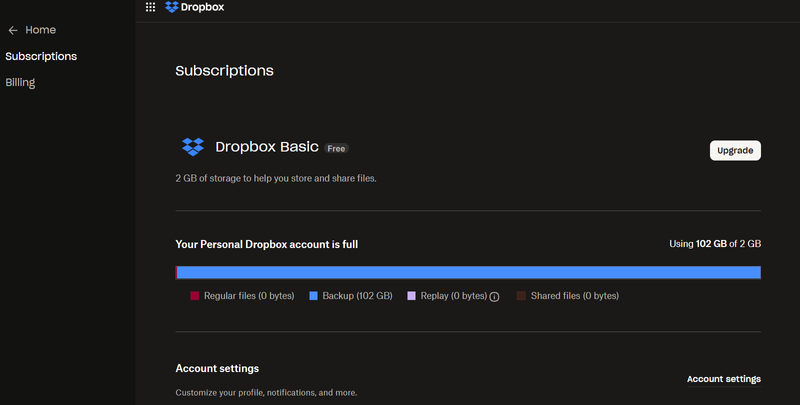Click the Free plan badge
This screenshot has height=405, width=800.
click(x=336, y=148)
